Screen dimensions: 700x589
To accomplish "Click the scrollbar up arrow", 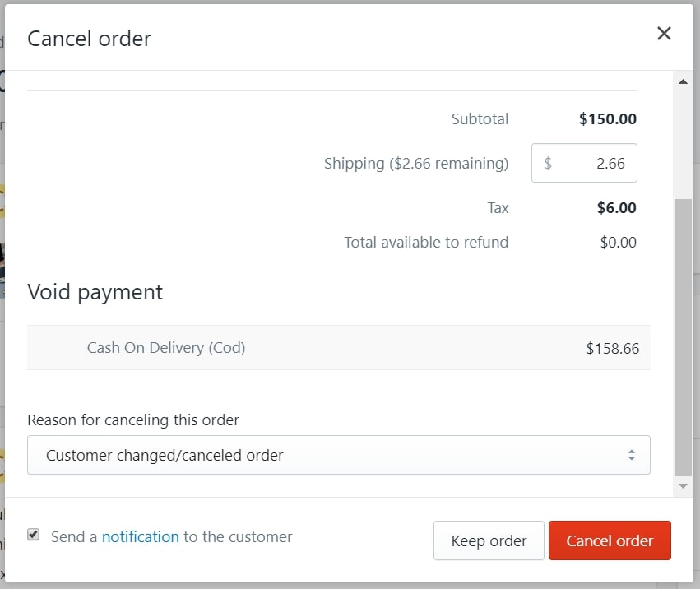I will [x=683, y=81].
